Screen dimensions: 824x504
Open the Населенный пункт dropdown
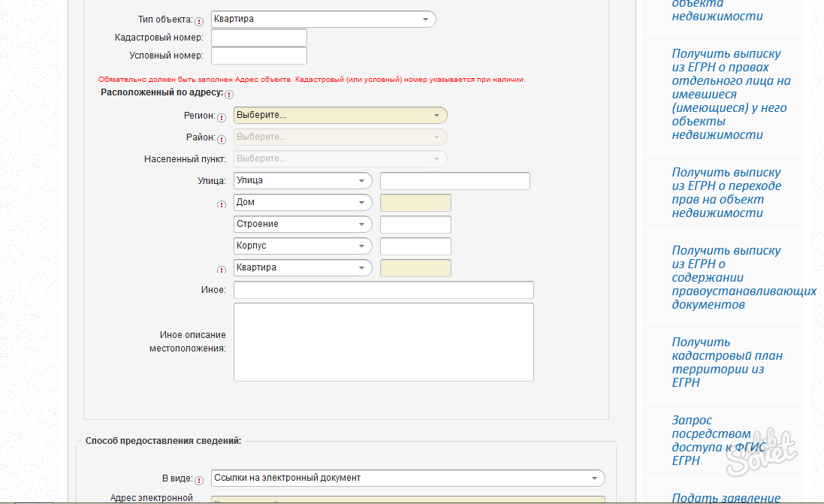point(340,158)
